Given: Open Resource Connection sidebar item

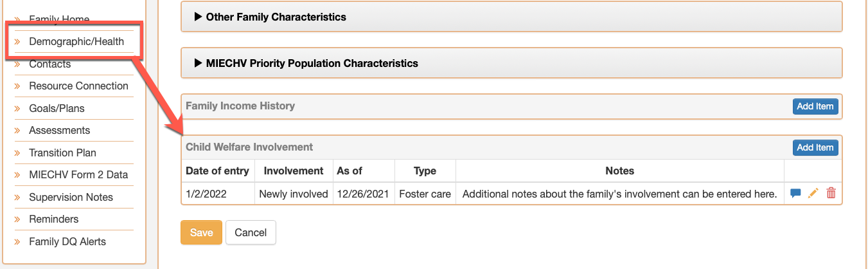Looking at the screenshot, I should click(78, 86).
